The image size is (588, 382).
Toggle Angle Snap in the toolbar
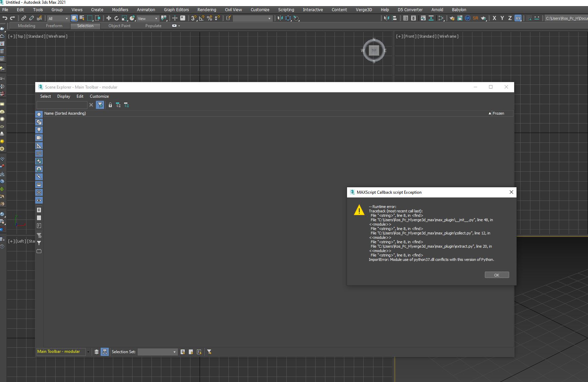(x=202, y=18)
